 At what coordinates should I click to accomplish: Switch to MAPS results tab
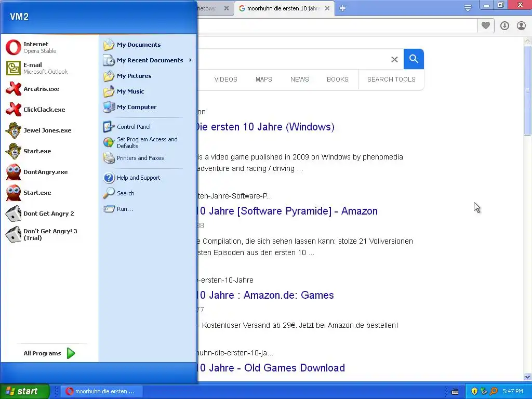point(263,79)
